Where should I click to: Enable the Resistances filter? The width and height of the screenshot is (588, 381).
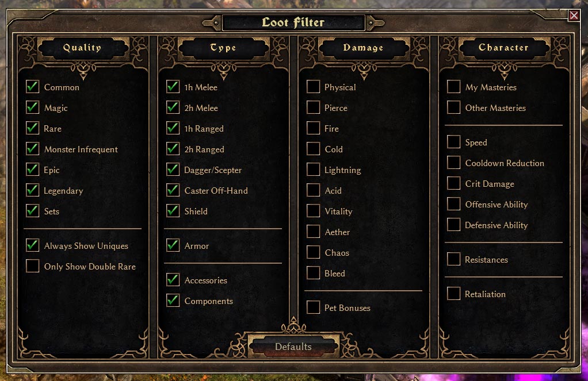tap(454, 259)
